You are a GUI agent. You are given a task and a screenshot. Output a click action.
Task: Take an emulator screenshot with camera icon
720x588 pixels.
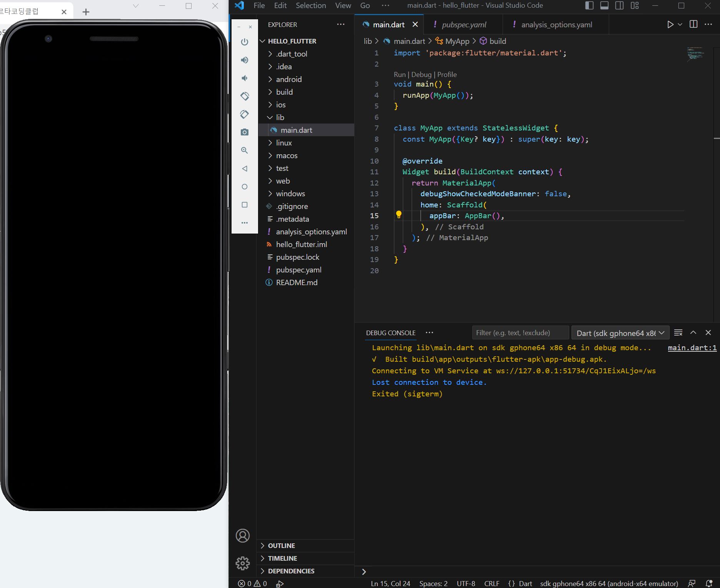245,132
